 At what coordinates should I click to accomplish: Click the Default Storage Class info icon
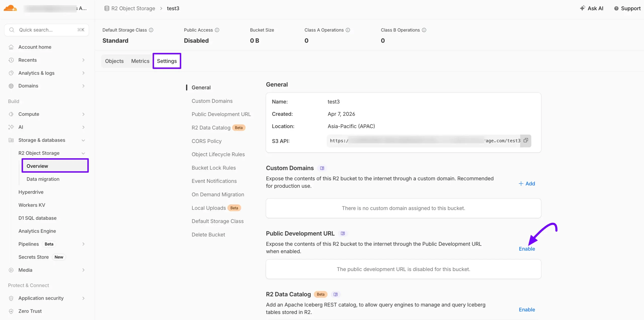(x=151, y=30)
